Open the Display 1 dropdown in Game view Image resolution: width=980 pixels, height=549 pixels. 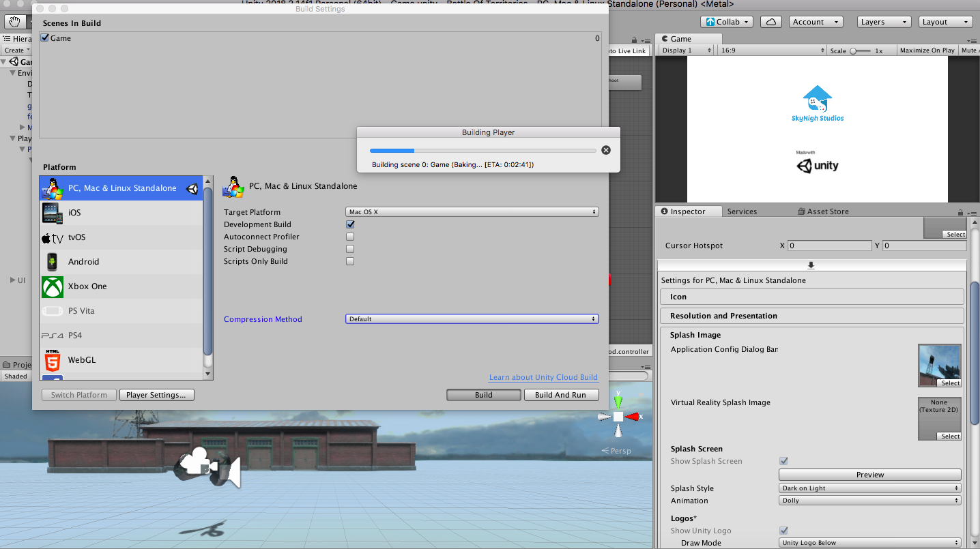687,50
